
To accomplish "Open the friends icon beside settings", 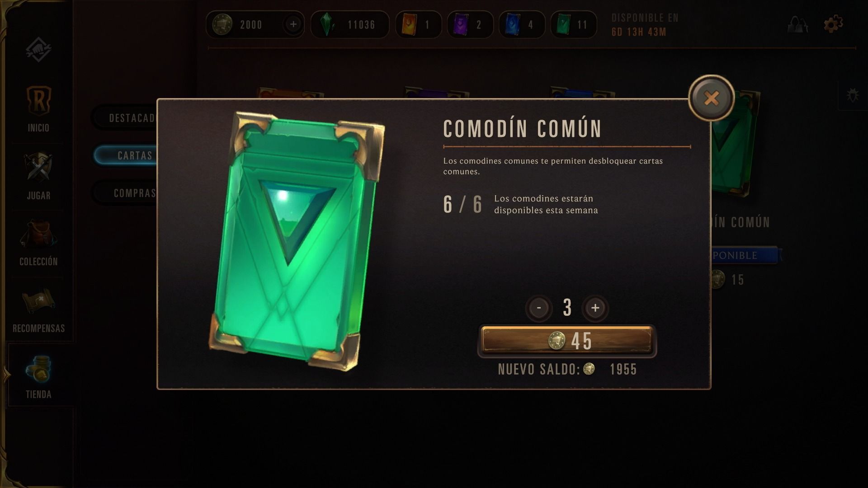I will click(797, 24).
